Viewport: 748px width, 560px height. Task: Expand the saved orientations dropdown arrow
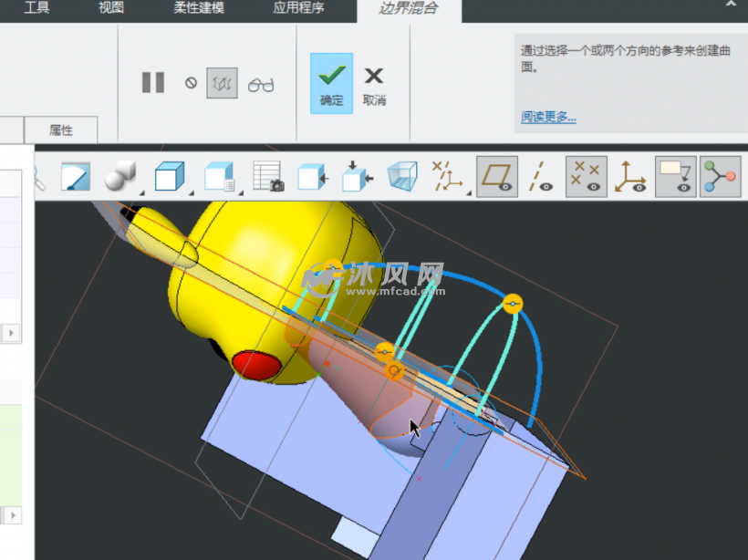tap(192, 192)
